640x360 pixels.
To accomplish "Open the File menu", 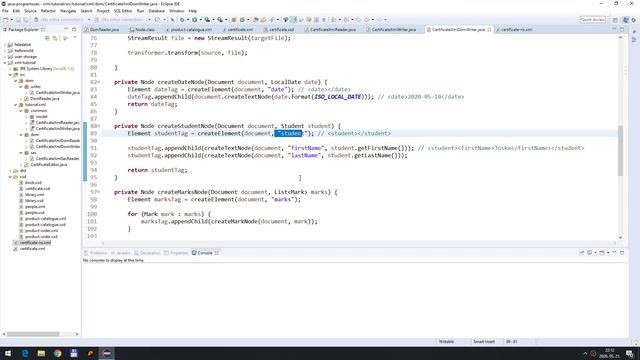I will [x=5, y=11].
